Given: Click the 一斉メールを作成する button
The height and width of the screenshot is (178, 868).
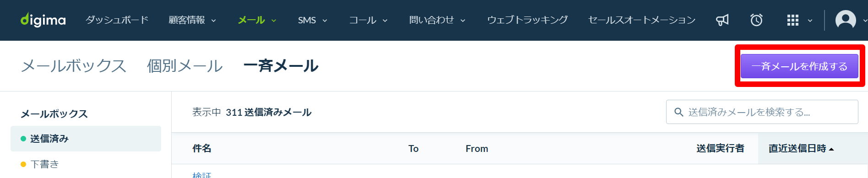Looking at the screenshot, I should (799, 66).
